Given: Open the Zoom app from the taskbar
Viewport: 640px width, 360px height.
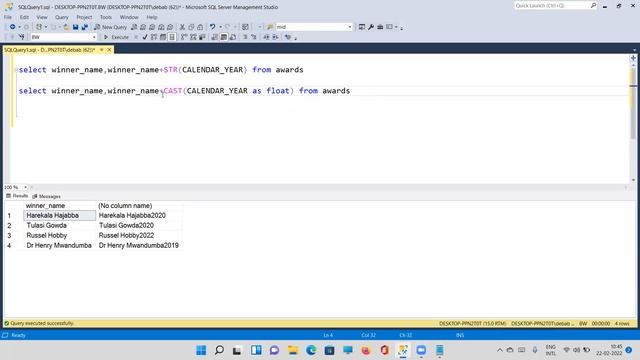Looking at the screenshot, I should tap(421, 350).
